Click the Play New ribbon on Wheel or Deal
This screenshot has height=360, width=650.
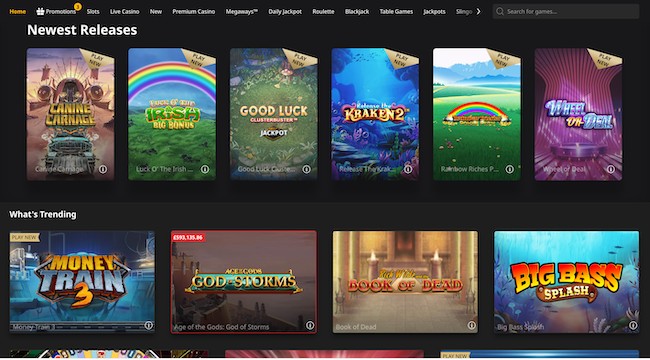(x=605, y=59)
